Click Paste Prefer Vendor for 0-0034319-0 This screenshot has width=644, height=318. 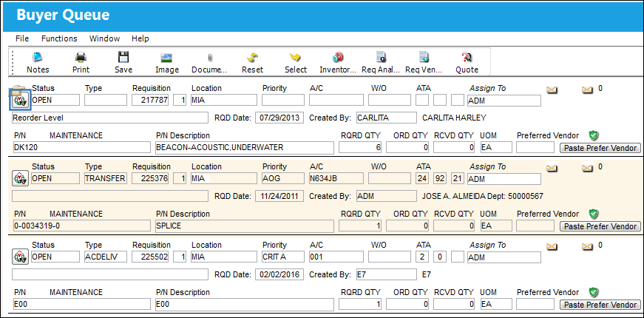tap(600, 226)
